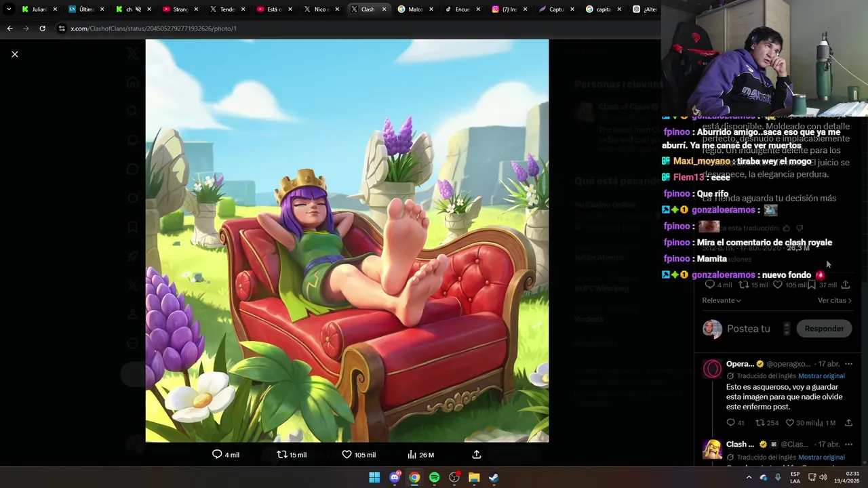868x488 pixels.
Task: Switch to the Instagram (7) tab
Action: (x=509, y=9)
